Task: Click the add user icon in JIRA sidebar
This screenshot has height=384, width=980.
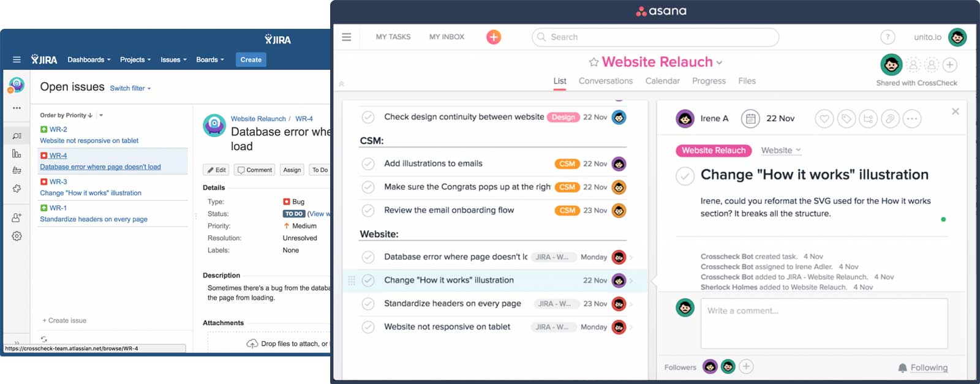Action: pyautogui.click(x=17, y=217)
